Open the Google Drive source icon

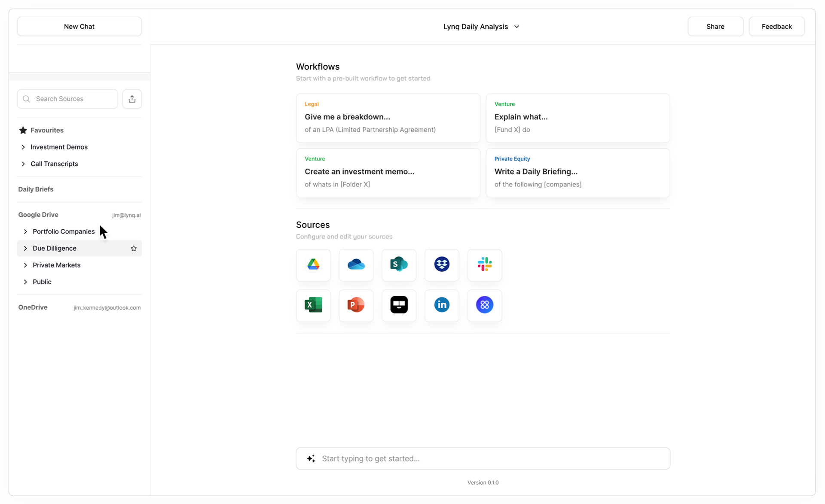(313, 264)
